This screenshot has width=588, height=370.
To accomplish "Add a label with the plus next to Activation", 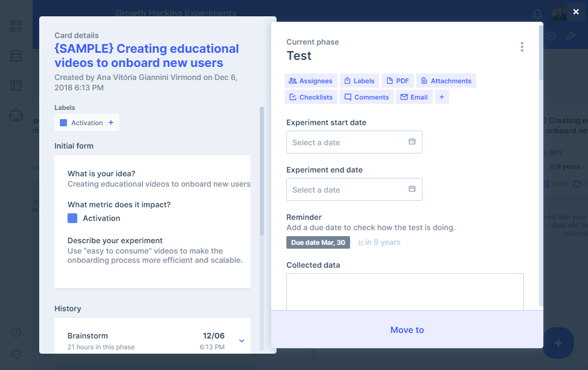I will 111,123.
